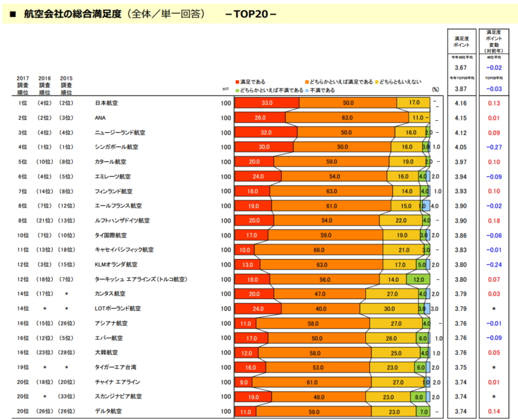Click the 0.14 point change value
This screenshot has width=518, height=420.
tap(494, 411)
